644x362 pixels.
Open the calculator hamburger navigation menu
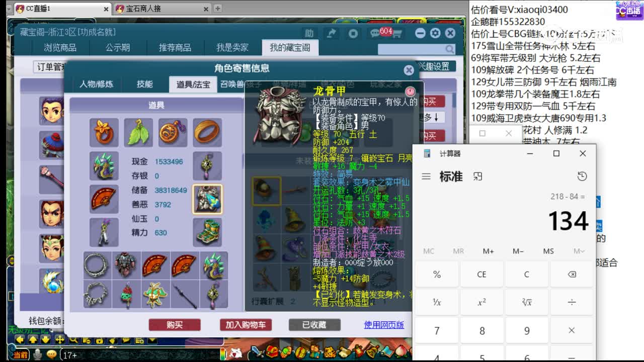coord(426,176)
